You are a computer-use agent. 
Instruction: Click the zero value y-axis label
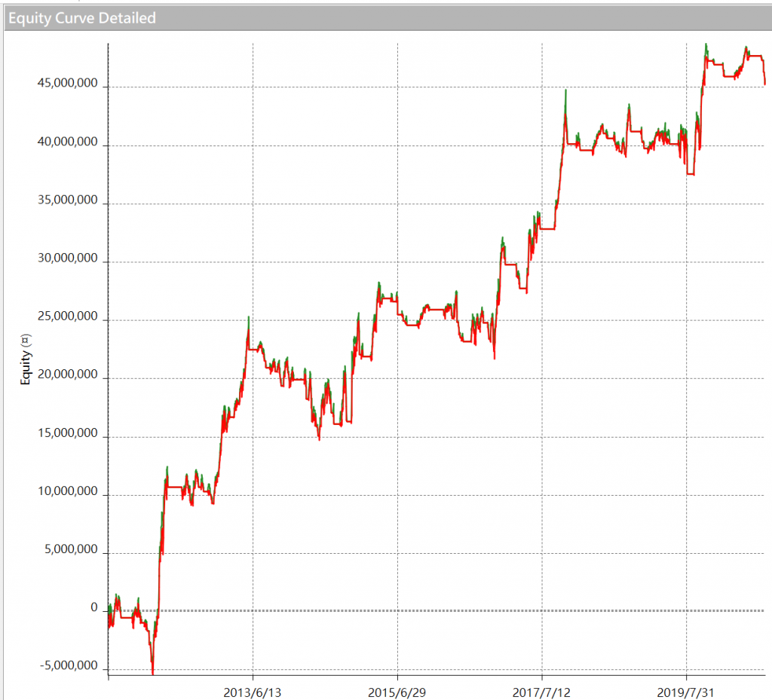(93, 609)
